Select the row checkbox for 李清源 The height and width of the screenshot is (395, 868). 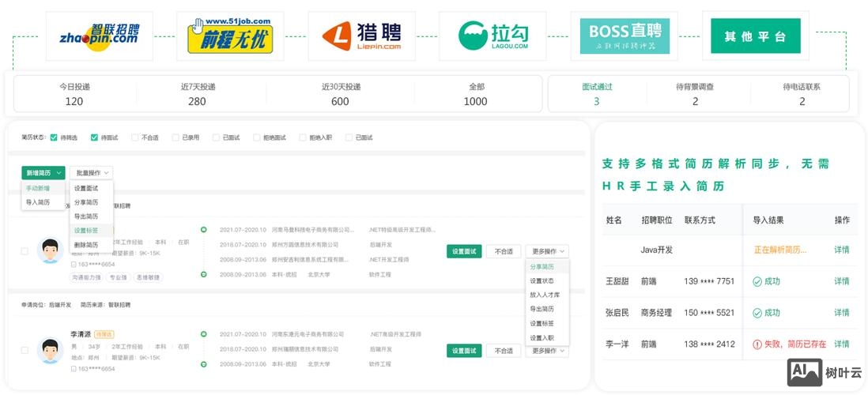pos(25,350)
